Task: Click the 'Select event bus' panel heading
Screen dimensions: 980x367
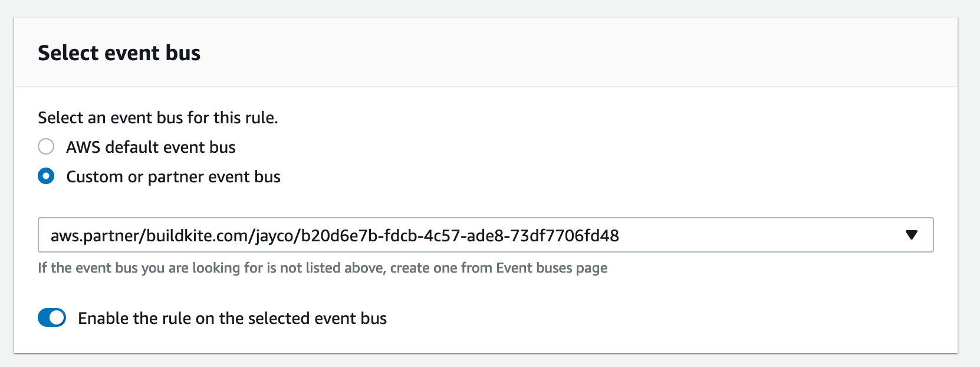Action: pyautogui.click(x=119, y=53)
